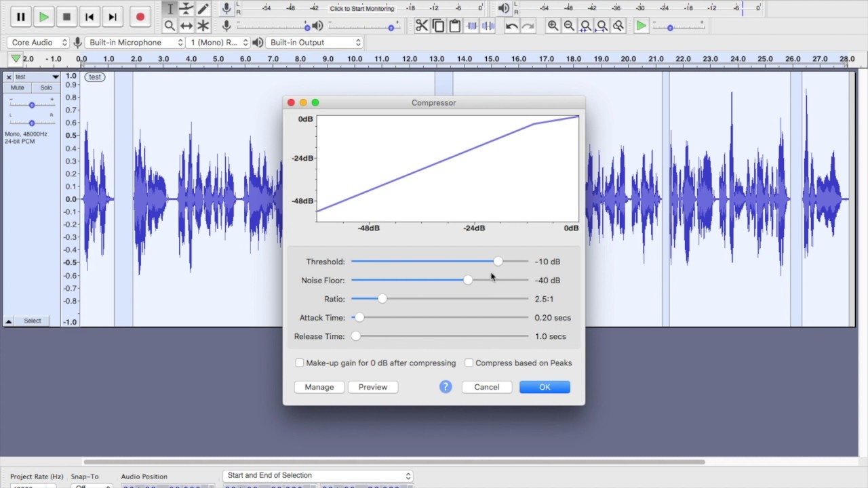Click the timeline quick-play green triangle

16,59
